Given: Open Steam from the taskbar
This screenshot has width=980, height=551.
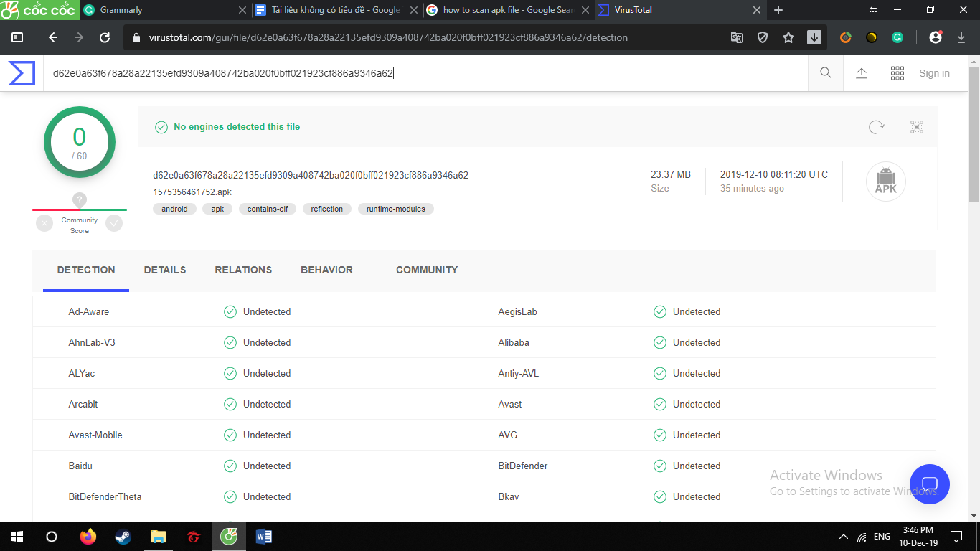Looking at the screenshot, I should [x=123, y=537].
